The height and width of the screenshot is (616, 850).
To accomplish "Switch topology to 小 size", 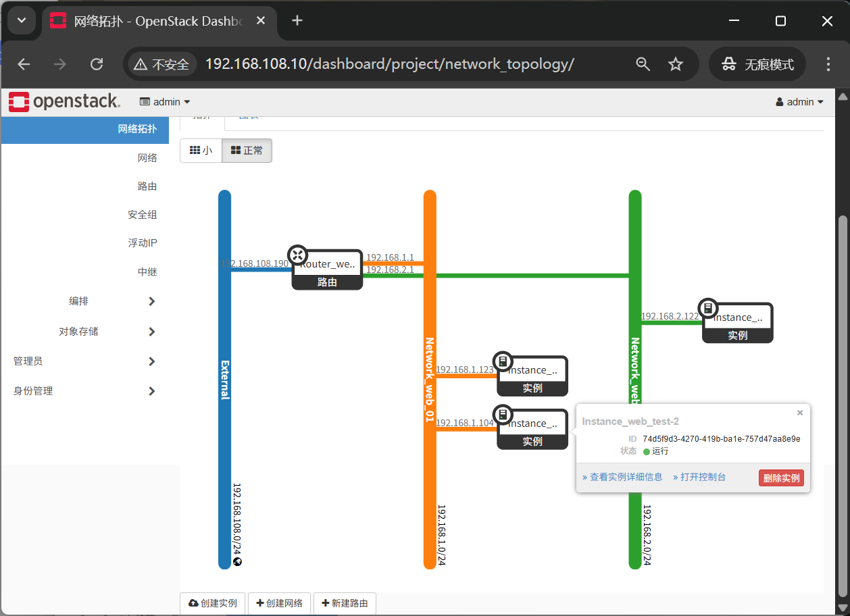I will (201, 151).
